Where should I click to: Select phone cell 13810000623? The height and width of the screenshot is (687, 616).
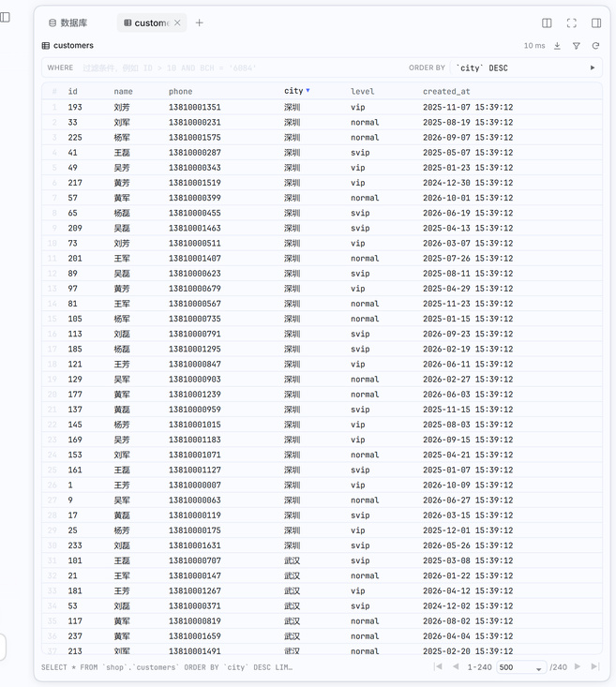pyautogui.click(x=195, y=274)
